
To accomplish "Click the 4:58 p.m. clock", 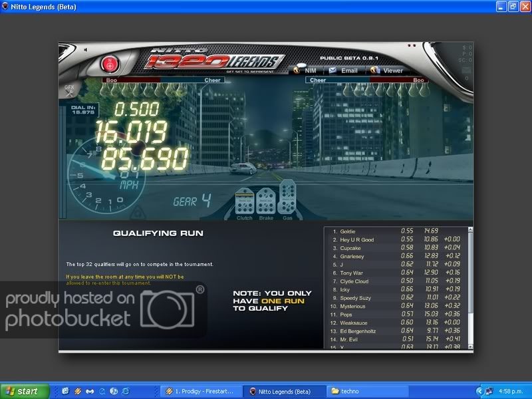I will click(510, 391).
